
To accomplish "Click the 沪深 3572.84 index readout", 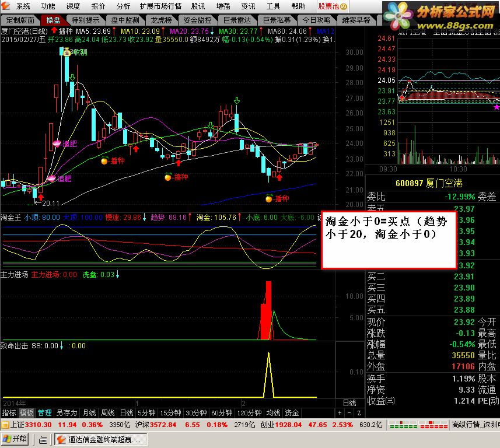I will [156, 425].
